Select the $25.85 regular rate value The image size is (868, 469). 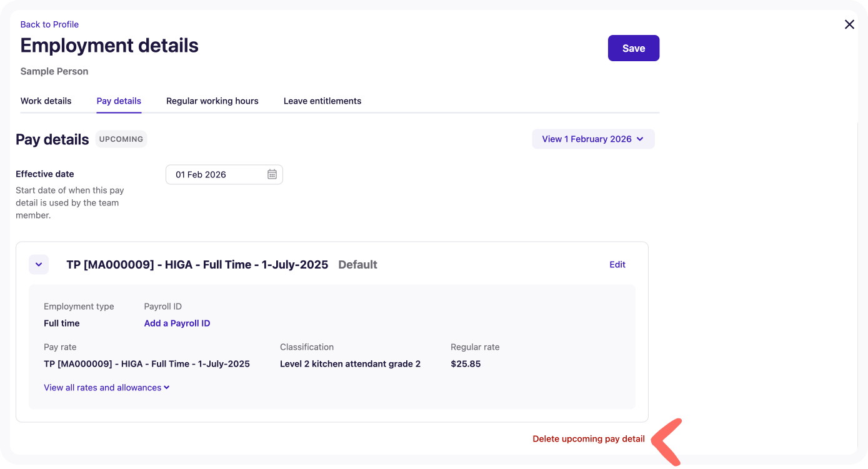click(466, 364)
